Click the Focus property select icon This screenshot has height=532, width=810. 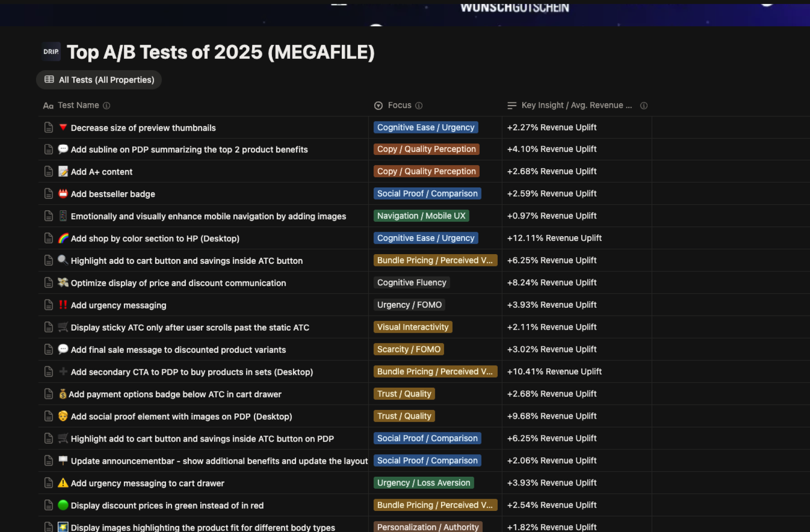(378, 105)
